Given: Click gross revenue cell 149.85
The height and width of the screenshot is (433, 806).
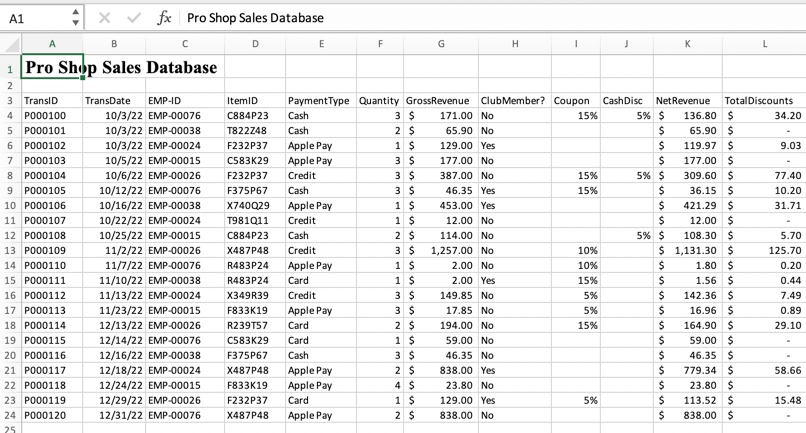Looking at the screenshot, I should [x=441, y=295].
